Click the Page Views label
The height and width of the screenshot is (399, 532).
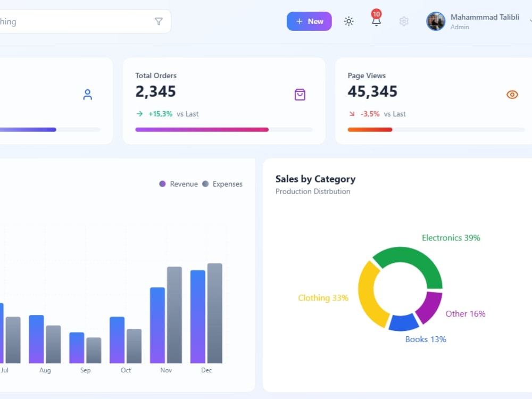point(367,76)
